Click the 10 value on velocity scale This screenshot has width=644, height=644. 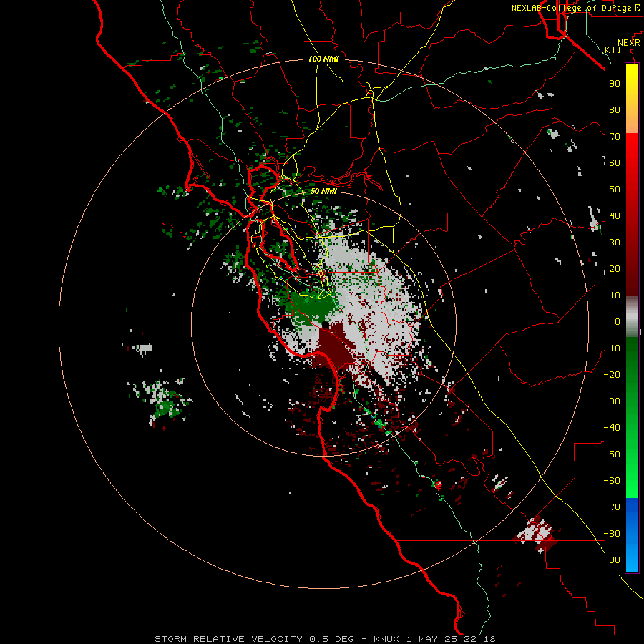coord(615,296)
